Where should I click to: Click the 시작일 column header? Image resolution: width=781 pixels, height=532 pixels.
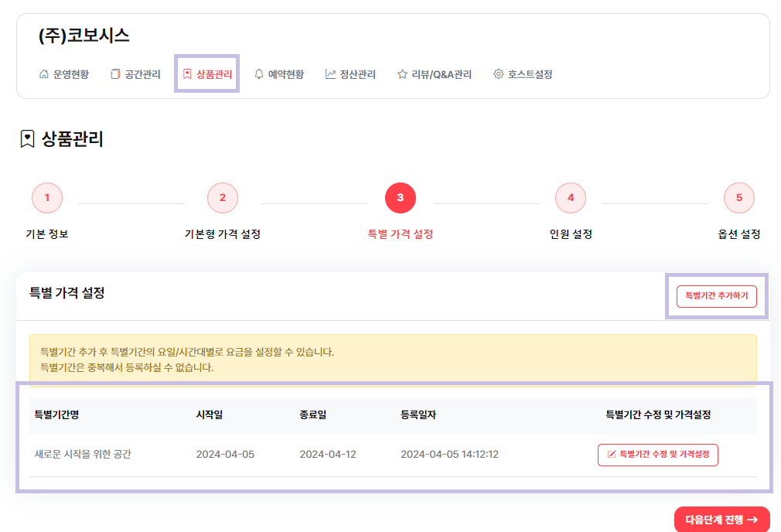click(210, 415)
